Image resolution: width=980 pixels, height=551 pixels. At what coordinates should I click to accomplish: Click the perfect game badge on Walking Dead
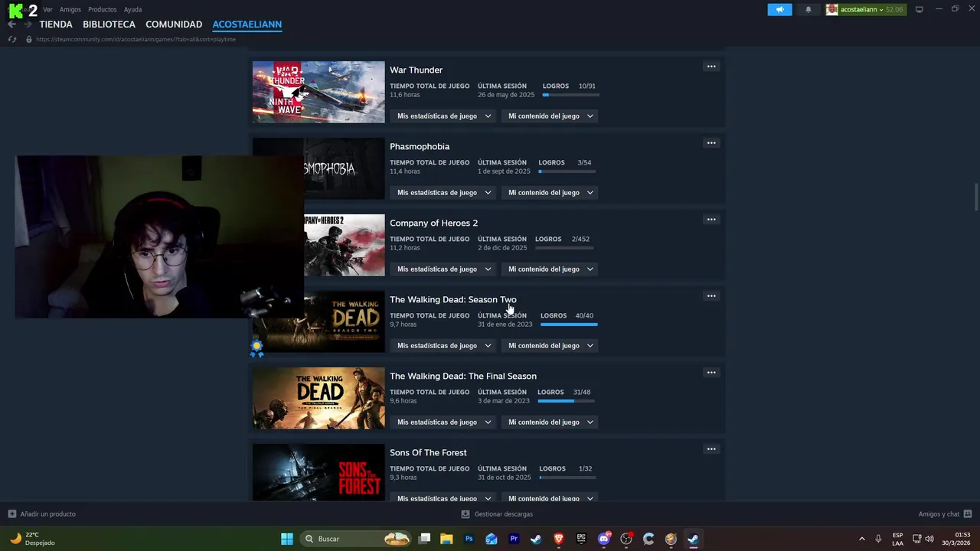(256, 348)
